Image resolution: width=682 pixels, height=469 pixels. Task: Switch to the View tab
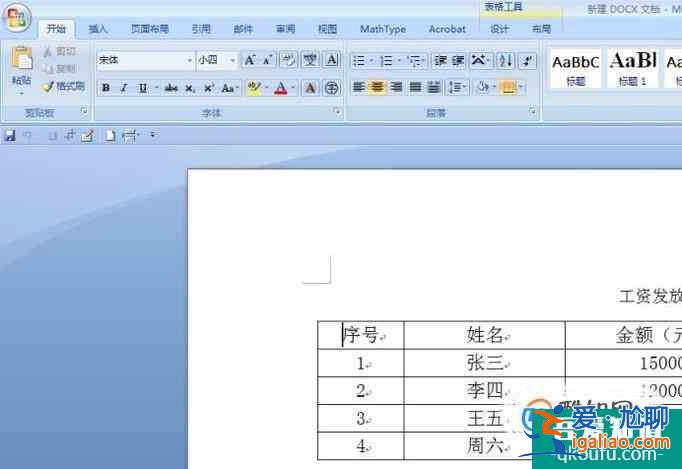[x=327, y=29]
